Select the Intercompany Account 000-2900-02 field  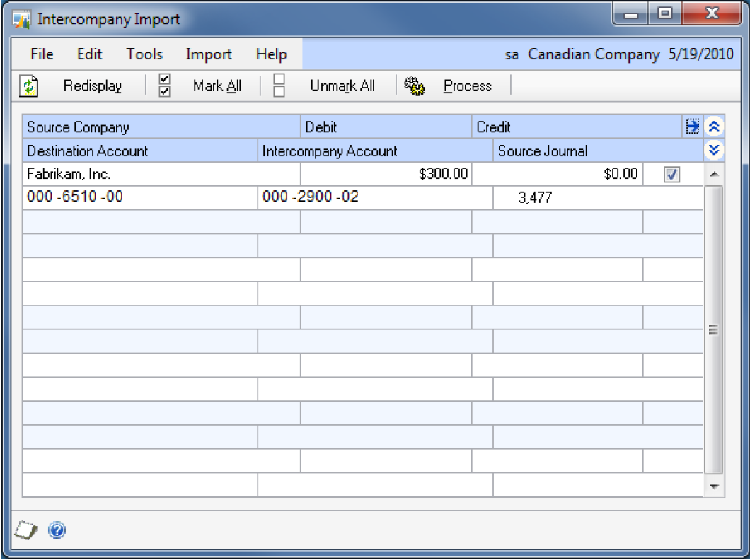(x=375, y=197)
